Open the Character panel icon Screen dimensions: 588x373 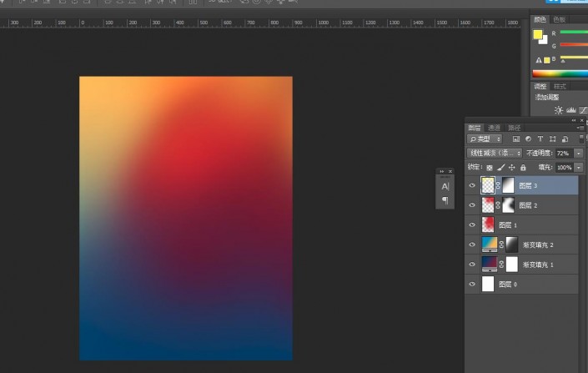coord(445,187)
